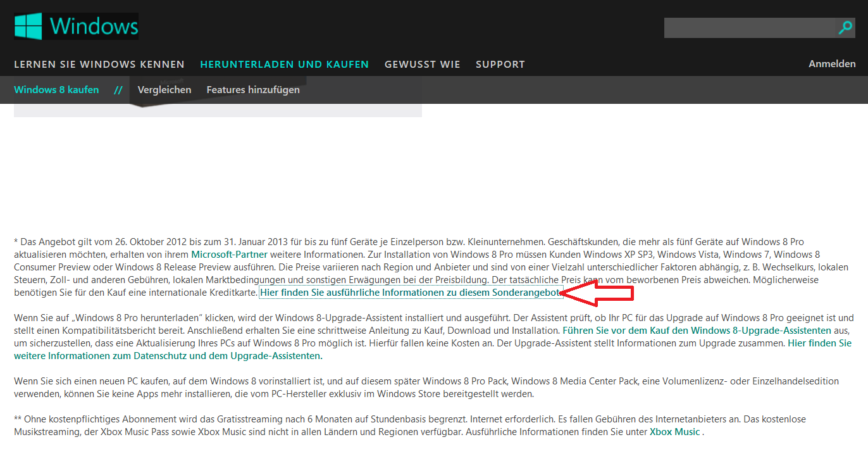This screenshot has width=868, height=449.
Task: Select 'Features hinzufügen' sub-navigation item
Action: (x=253, y=89)
